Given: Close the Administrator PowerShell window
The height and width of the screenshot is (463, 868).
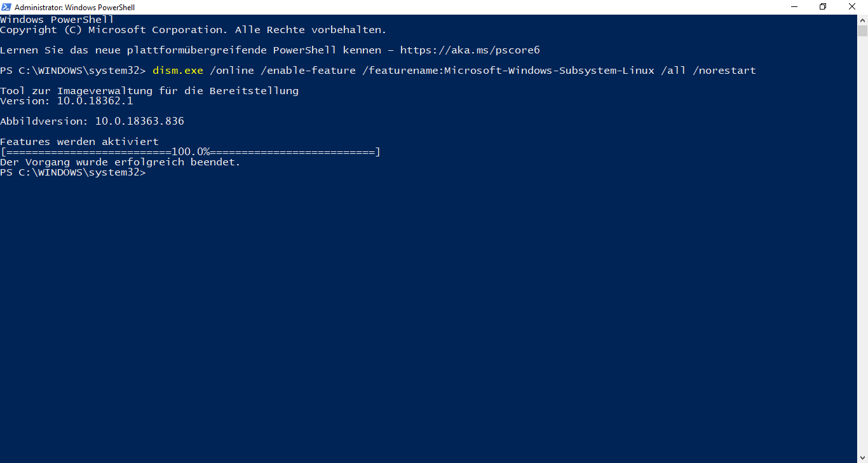Looking at the screenshot, I should (852, 7).
